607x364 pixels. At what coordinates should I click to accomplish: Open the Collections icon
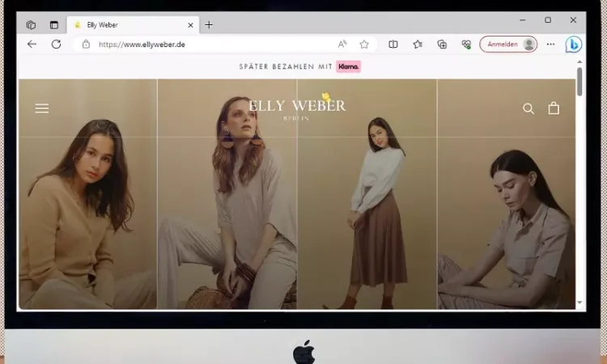pyautogui.click(x=442, y=44)
